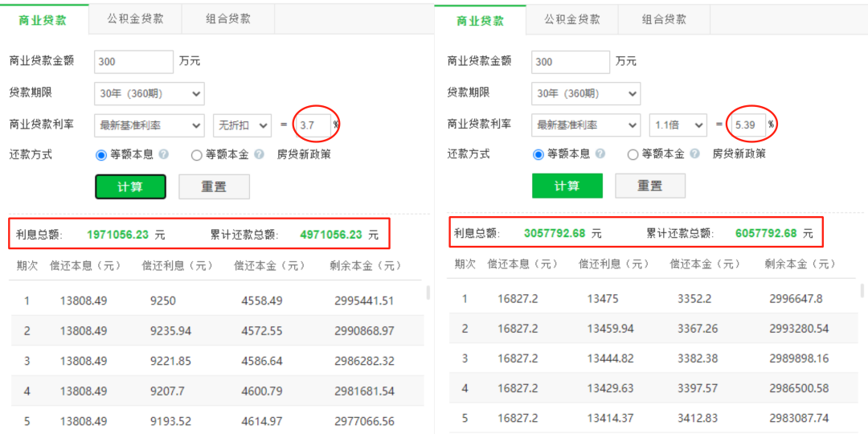Switch to 组合贷款 tab in right calculator
This screenshot has width=868, height=434.
coord(665,20)
